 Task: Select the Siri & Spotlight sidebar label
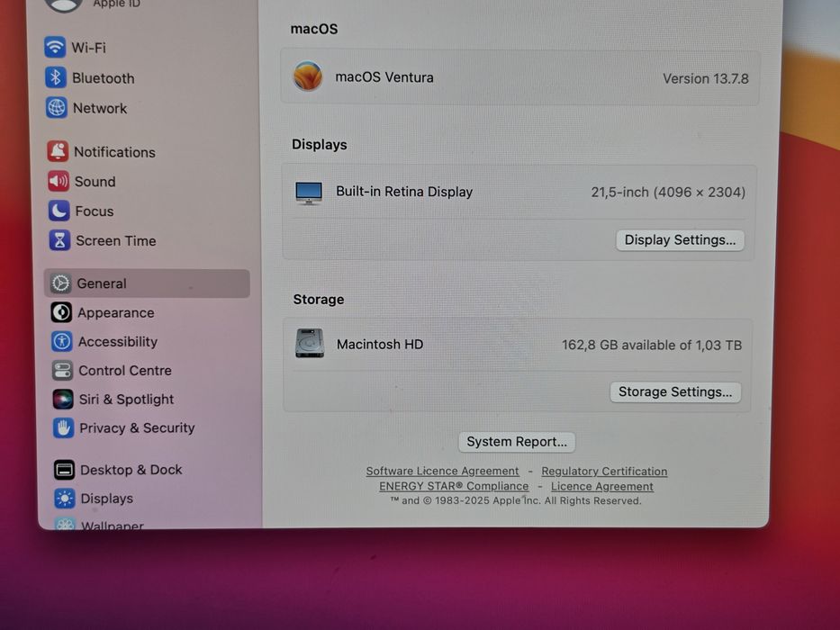[x=126, y=400]
